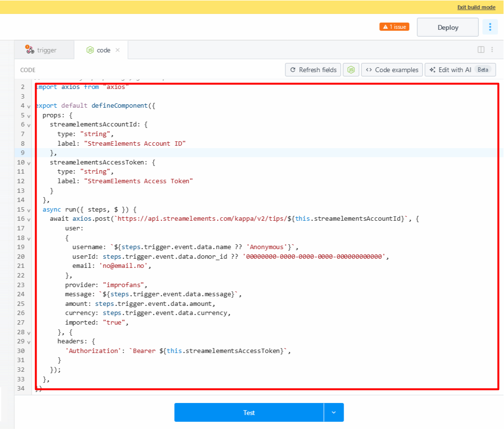This screenshot has height=429, width=504.
Task: Open the dropdown arrow beside Test
Action: tap(334, 413)
